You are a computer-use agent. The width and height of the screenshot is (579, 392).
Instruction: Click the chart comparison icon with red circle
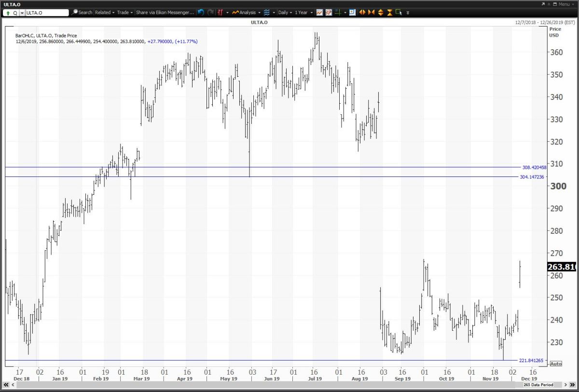pyautogui.click(x=329, y=13)
